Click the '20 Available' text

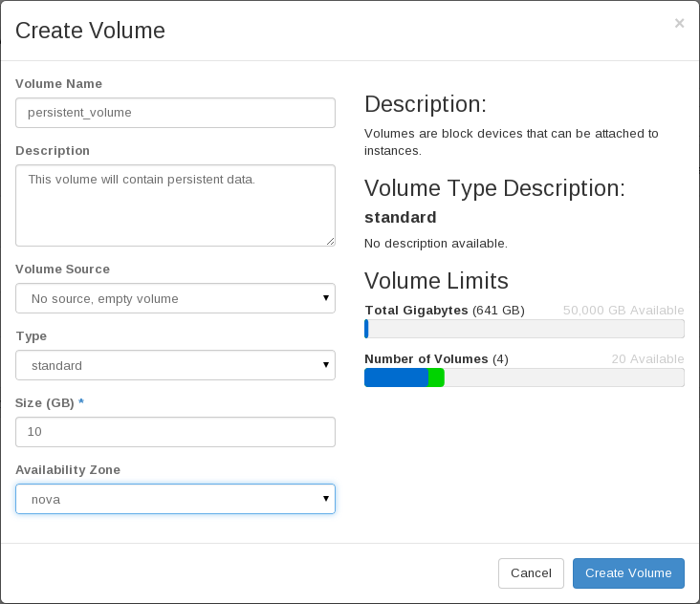tap(647, 359)
